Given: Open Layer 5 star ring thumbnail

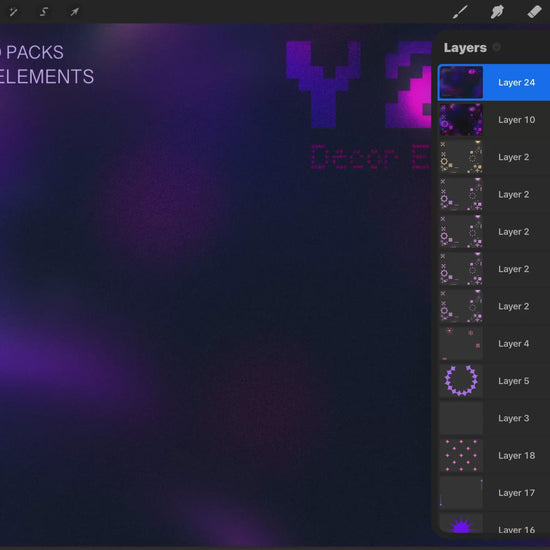Looking at the screenshot, I should point(461,381).
